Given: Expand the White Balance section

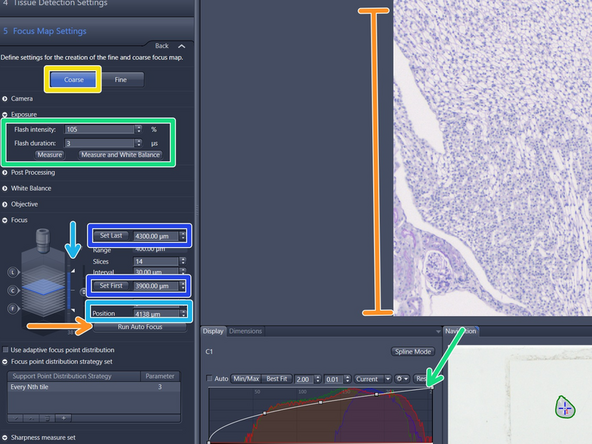Looking at the screenshot, I should pos(5,188).
